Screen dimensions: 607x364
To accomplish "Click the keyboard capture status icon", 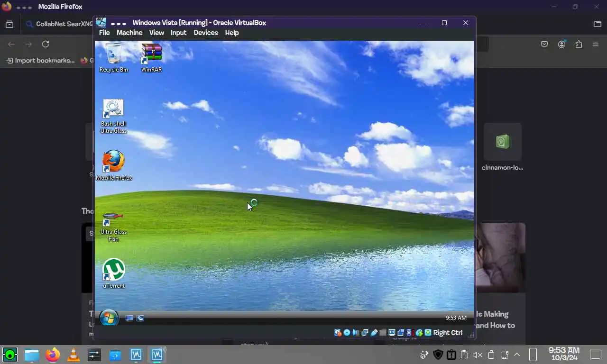I will pyautogui.click(x=428, y=333).
